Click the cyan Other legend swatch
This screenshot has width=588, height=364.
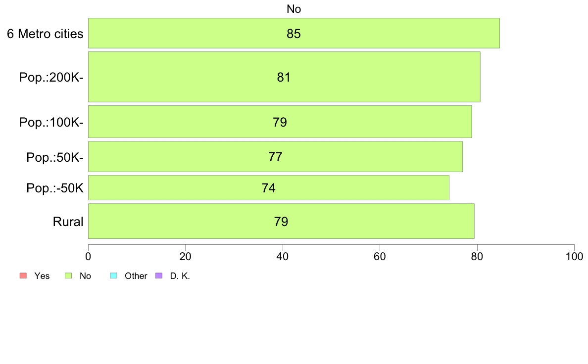click(114, 275)
